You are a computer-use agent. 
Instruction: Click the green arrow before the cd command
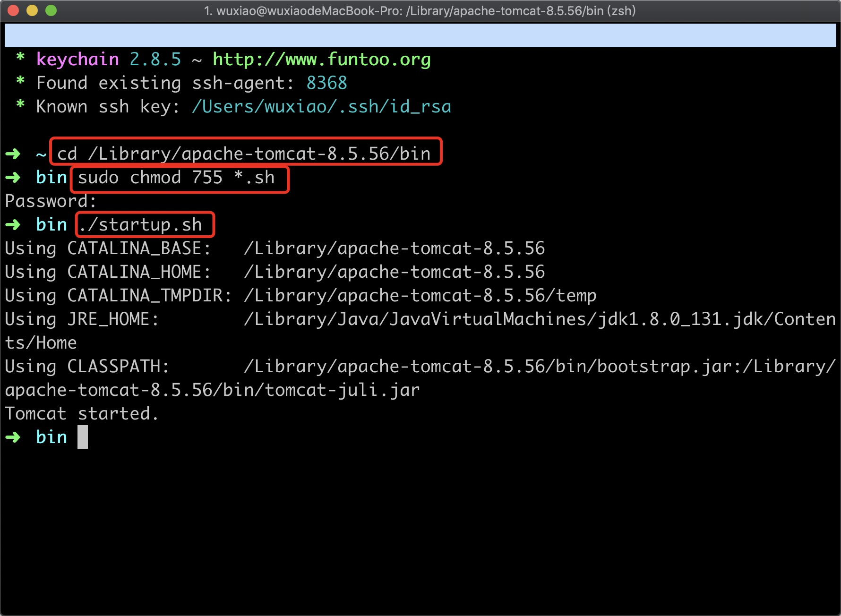13,154
